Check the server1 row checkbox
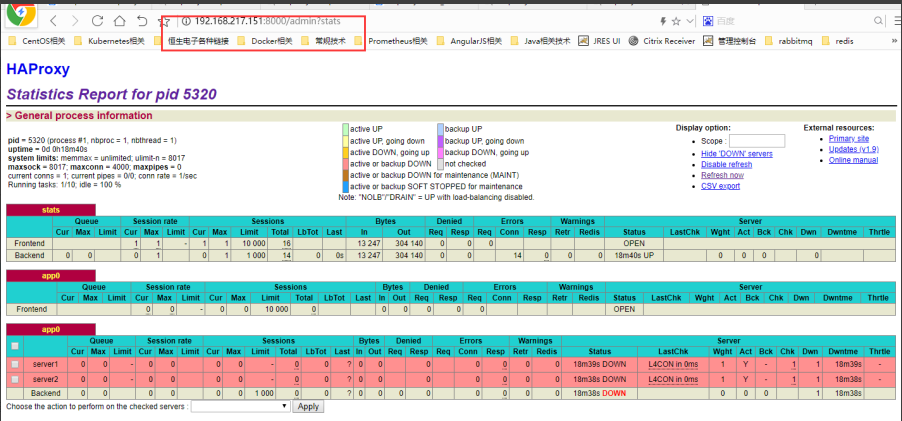This screenshot has height=421, width=902. coord(15,365)
